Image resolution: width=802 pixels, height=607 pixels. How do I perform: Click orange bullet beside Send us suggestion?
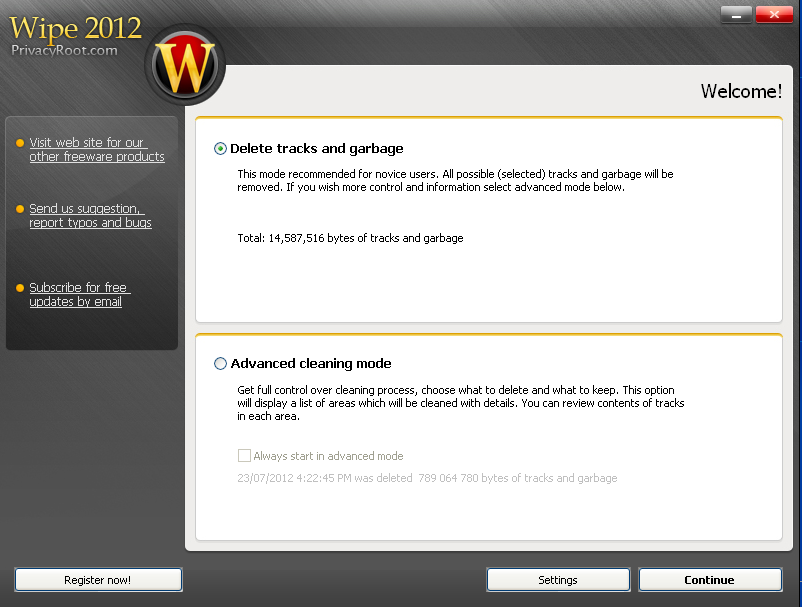(20, 209)
